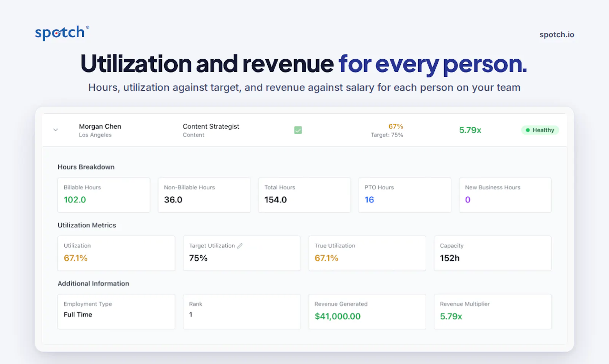This screenshot has width=609, height=364.
Task: Click the Additional Information heading
Action: [x=93, y=283]
